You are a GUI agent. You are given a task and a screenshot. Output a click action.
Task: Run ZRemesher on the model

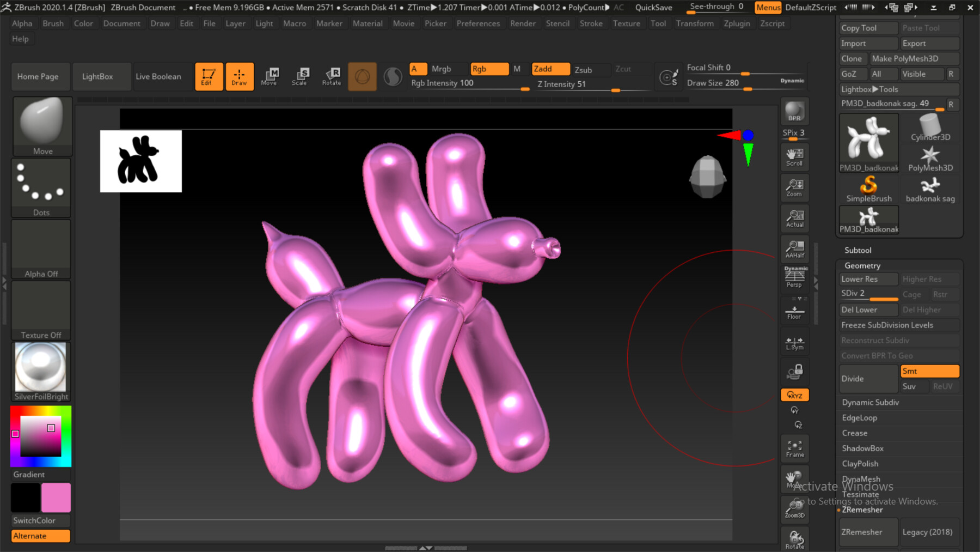coord(868,532)
